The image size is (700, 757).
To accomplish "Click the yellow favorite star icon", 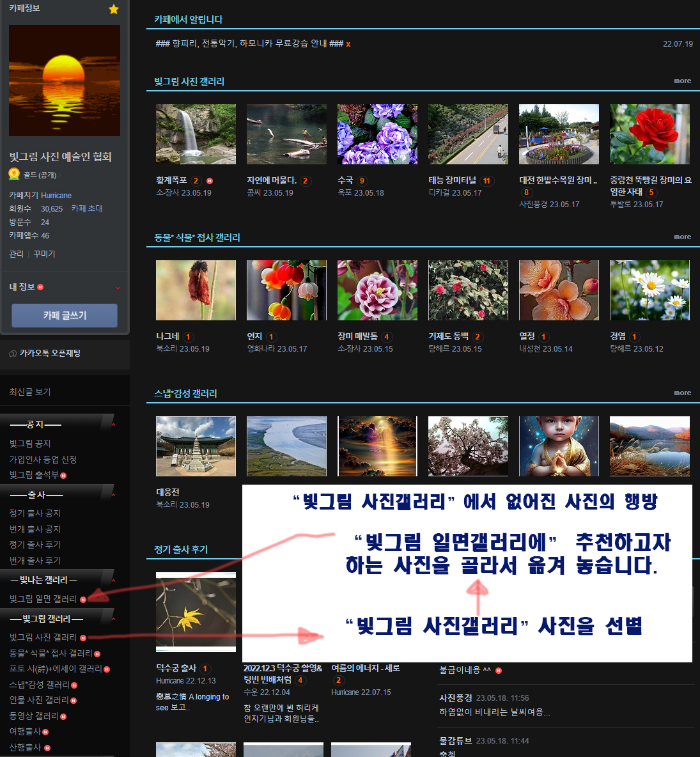I will [113, 9].
